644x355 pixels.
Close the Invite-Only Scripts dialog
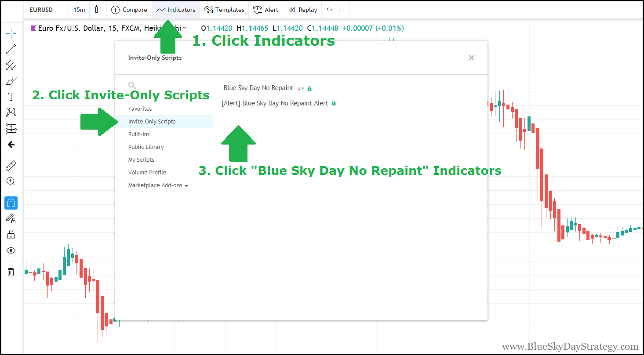click(x=471, y=58)
